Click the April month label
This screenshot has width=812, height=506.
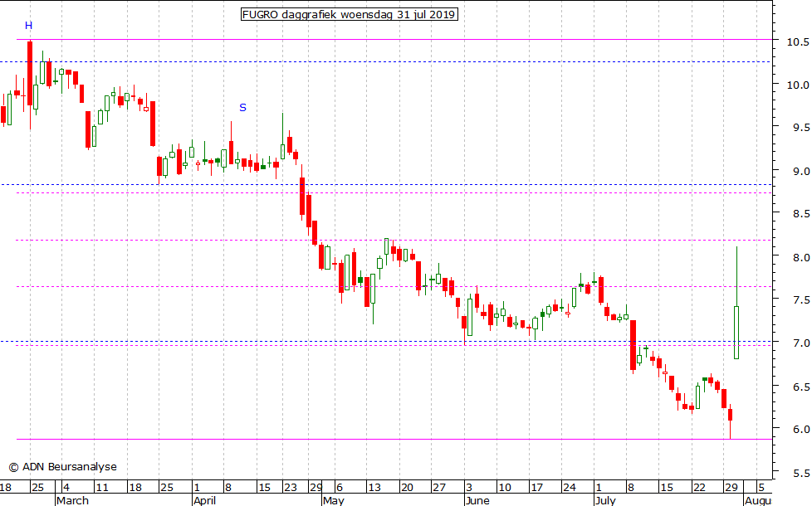click(x=204, y=500)
